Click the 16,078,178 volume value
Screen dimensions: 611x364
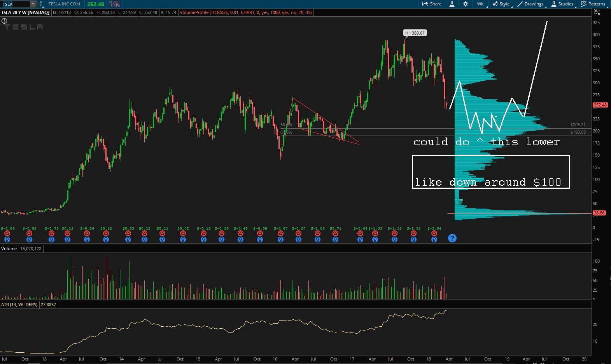click(30, 249)
